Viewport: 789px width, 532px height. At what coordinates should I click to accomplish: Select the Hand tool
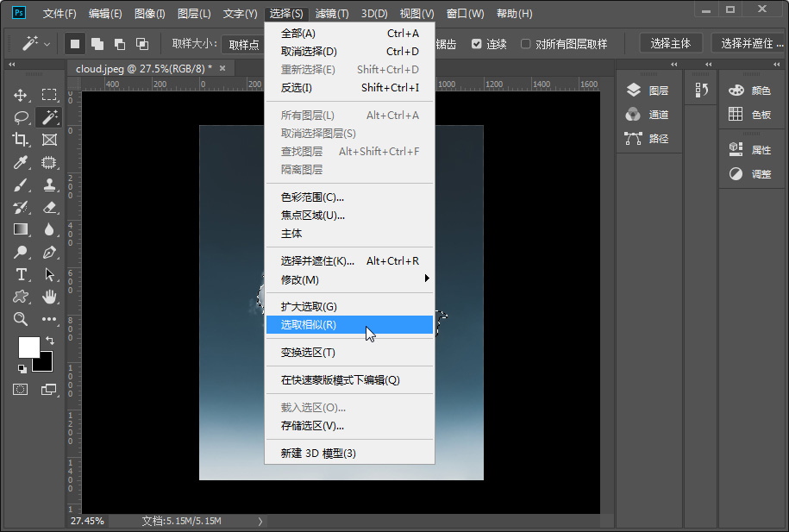[x=49, y=297]
